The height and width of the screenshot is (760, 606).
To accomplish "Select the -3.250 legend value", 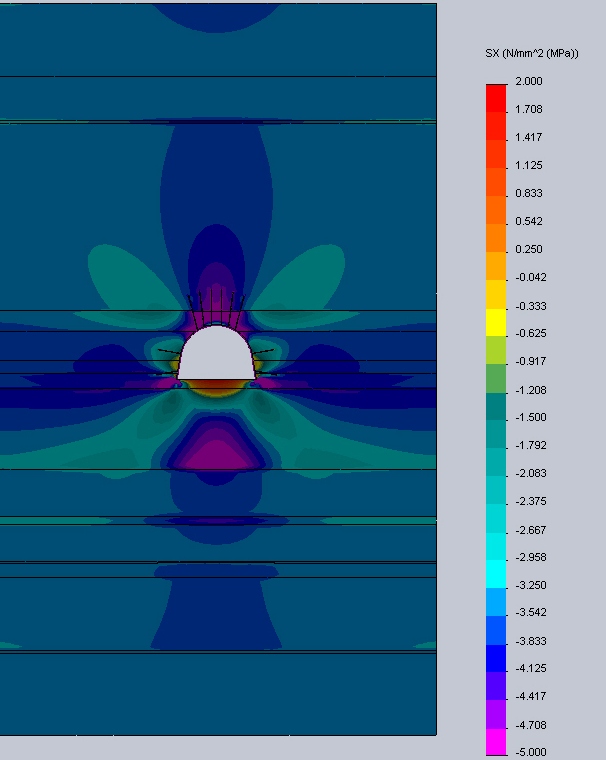I will point(531,586).
